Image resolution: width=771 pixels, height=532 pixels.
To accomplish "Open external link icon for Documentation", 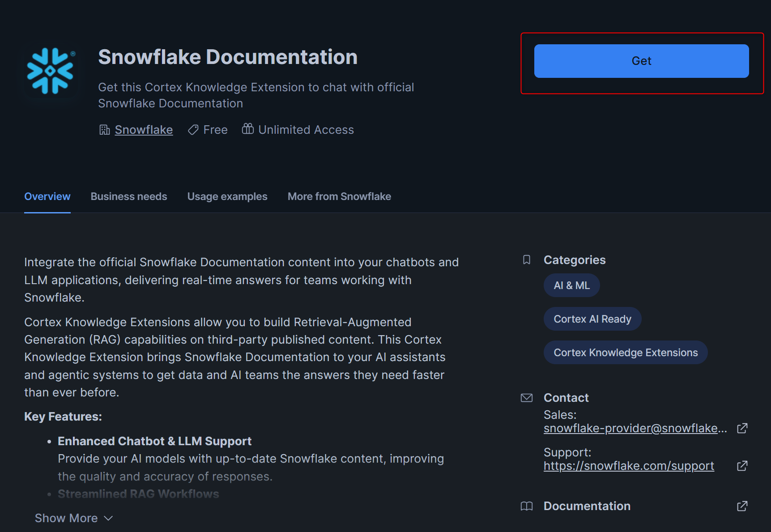I will tap(742, 506).
